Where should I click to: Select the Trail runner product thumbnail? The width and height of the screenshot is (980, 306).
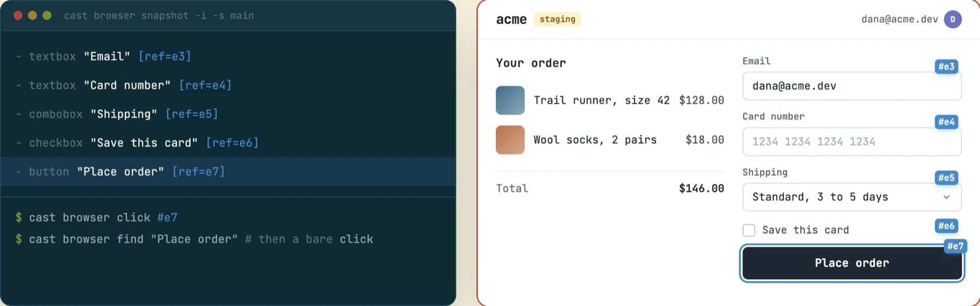510,100
